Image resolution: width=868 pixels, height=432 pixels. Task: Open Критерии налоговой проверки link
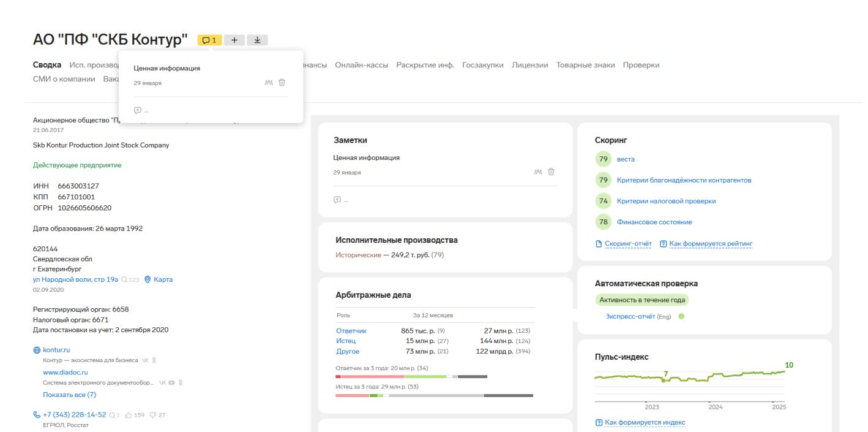[666, 201]
